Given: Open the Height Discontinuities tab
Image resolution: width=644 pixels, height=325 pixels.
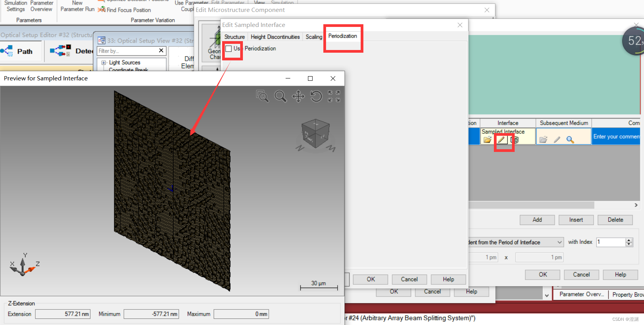Looking at the screenshot, I should 275,37.
